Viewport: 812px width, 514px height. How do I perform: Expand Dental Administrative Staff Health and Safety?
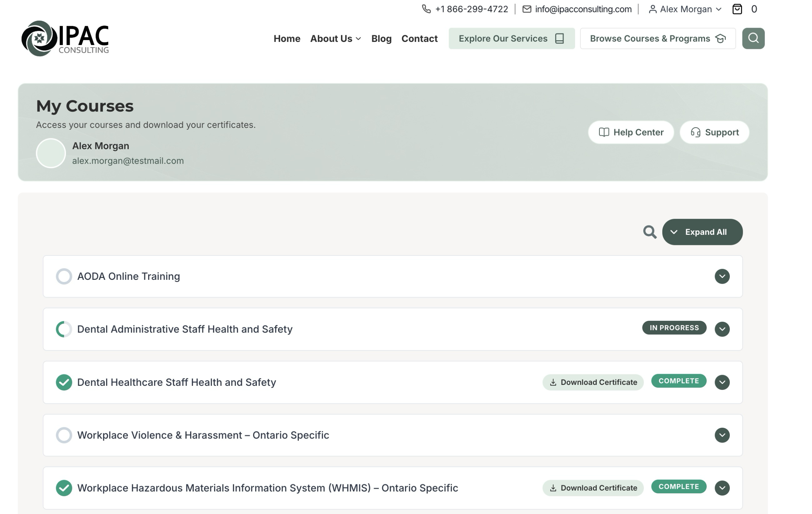(x=722, y=329)
